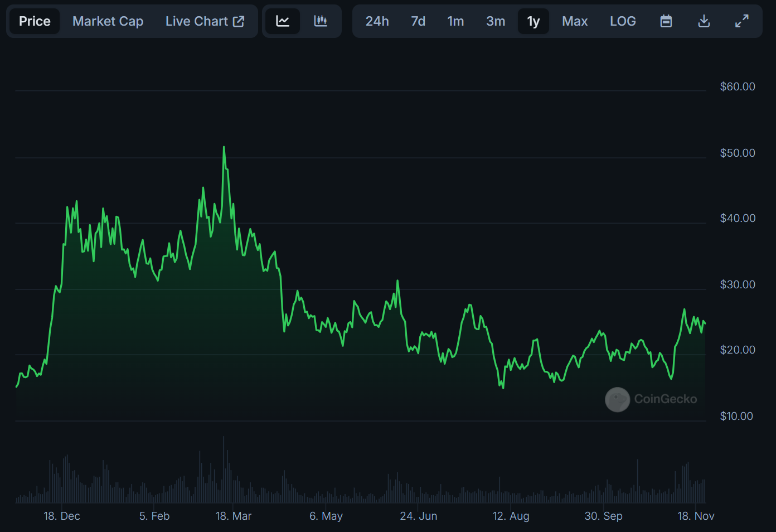
Task: Select the 24h time range
Action: point(377,21)
